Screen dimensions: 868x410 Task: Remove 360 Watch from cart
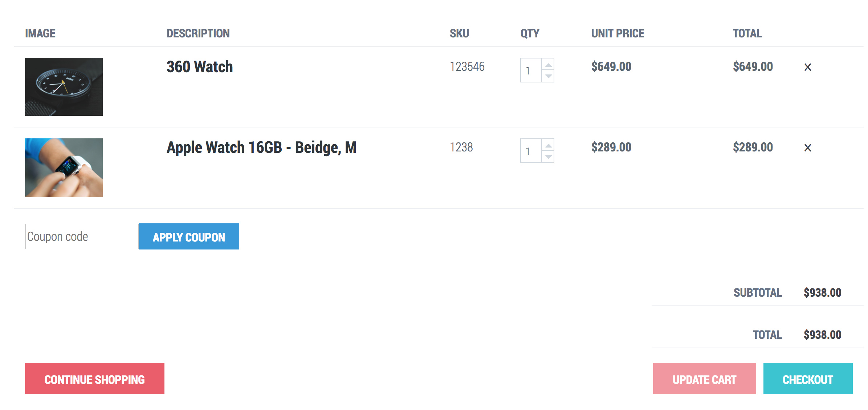point(807,67)
